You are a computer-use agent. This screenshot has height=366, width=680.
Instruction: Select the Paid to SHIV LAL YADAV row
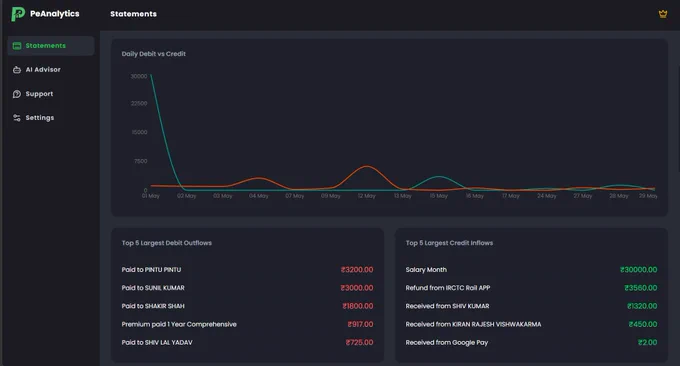pyautogui.click(x=247, y=343)
